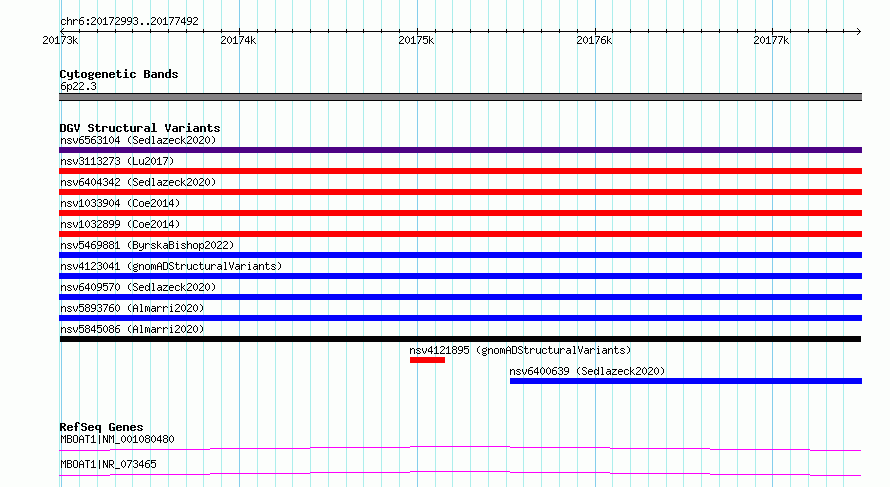Screen dimensions: 890x487
Task: Click the 6p22.3 band label
Action: 78,86
